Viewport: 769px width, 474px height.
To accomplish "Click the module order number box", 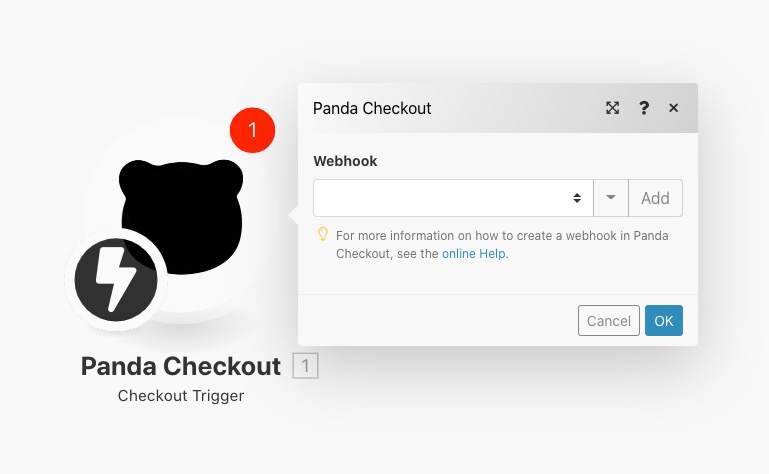I will pyautogui.click(x=306, y=366).
